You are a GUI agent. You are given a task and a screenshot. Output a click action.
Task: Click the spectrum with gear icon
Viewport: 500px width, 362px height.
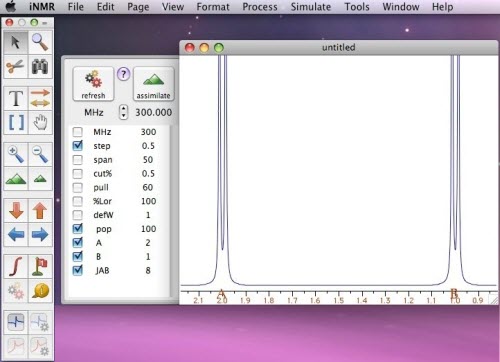[x=40, y=322]
